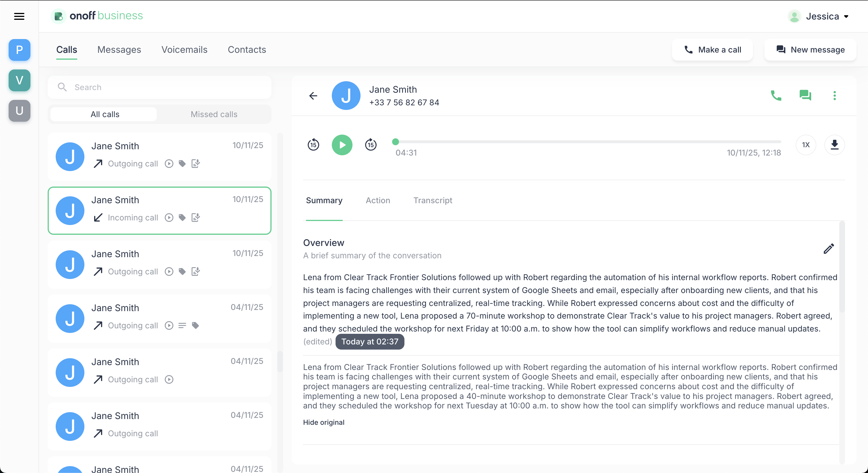The image size is (868, 473).
Task: Click the Make a call button
Action: click(712, 50)
